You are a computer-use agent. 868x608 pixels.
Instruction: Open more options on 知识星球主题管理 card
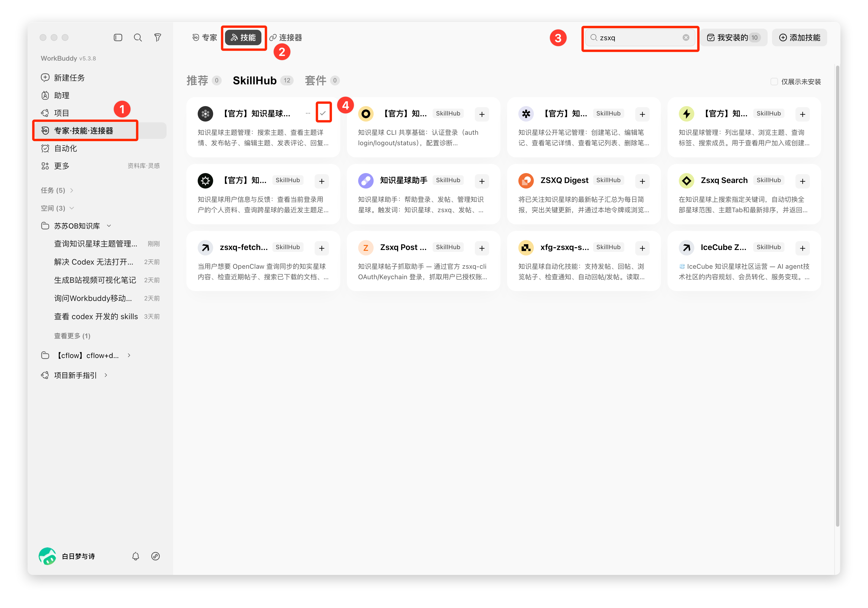308,113
